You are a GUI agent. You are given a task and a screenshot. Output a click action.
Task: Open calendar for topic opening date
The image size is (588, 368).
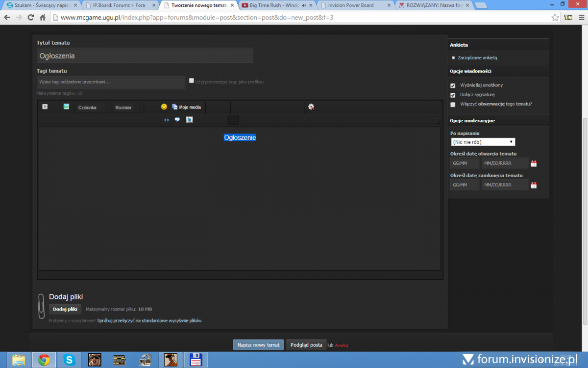[534, 163]
